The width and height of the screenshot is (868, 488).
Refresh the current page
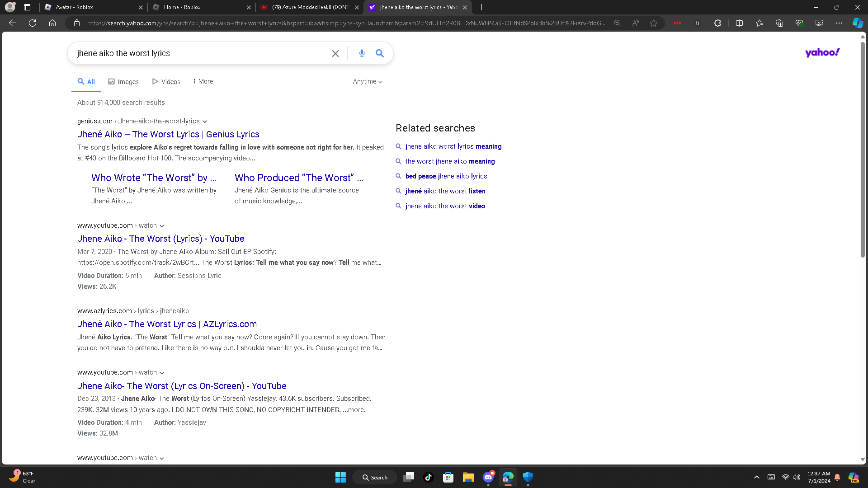(33, 23)
